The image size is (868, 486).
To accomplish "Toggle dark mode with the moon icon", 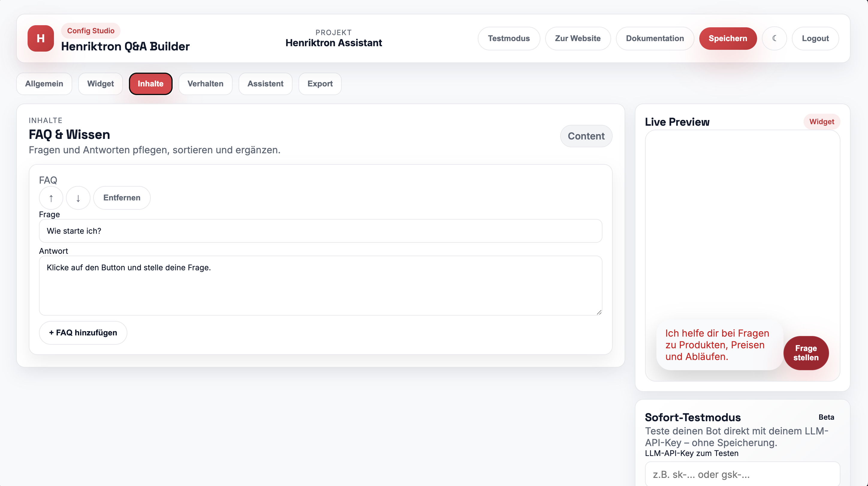I will click(775, 38).
